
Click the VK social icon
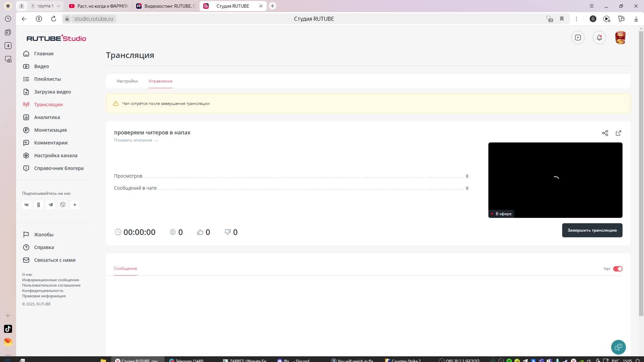(26, 205)
